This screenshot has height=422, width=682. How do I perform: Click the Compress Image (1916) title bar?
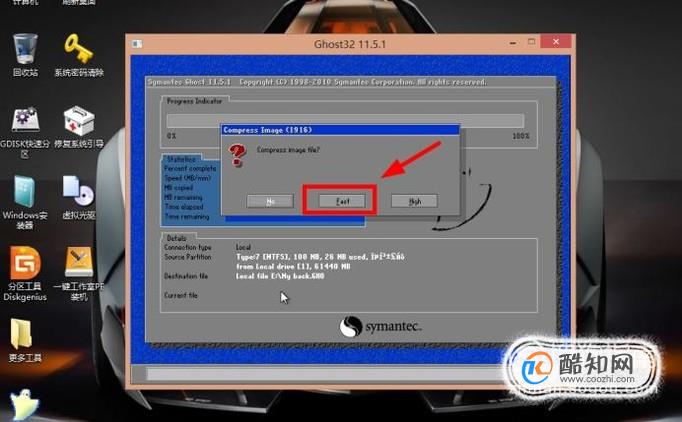(x=340, y=130)
